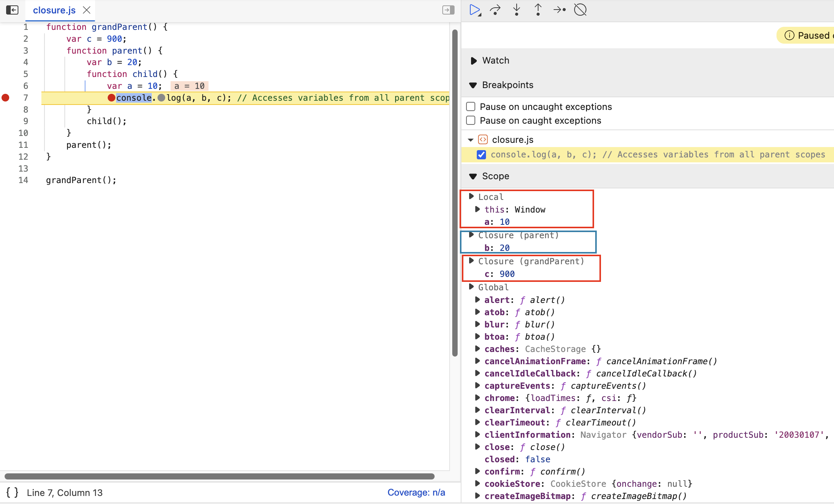Expand cancelAnimationFrame entry
834x504 pixels.
click(478, 361)
